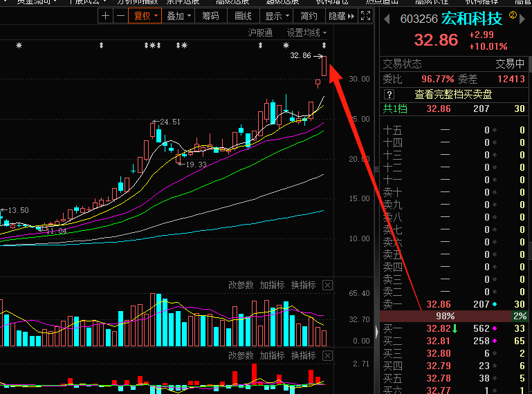Click the rightmost event marker above latest candle
Screen dimensions: 532x394
pos(324,45)
